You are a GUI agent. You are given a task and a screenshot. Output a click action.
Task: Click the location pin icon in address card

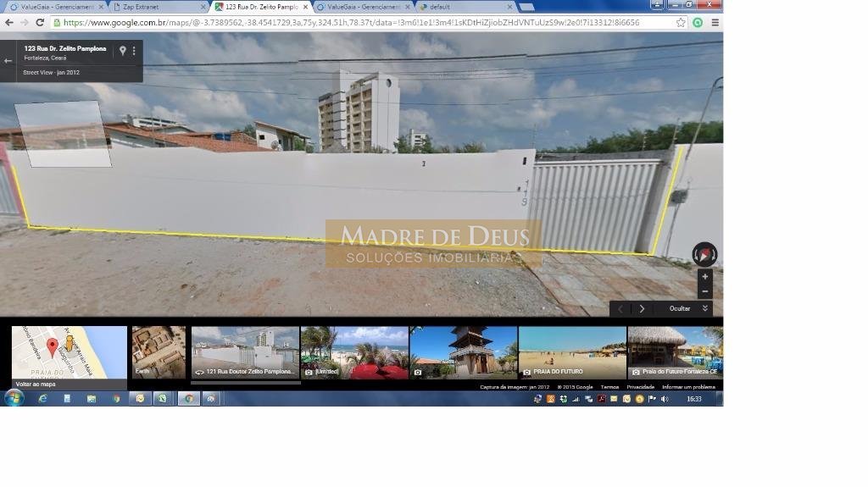click(x=122, y=51)
